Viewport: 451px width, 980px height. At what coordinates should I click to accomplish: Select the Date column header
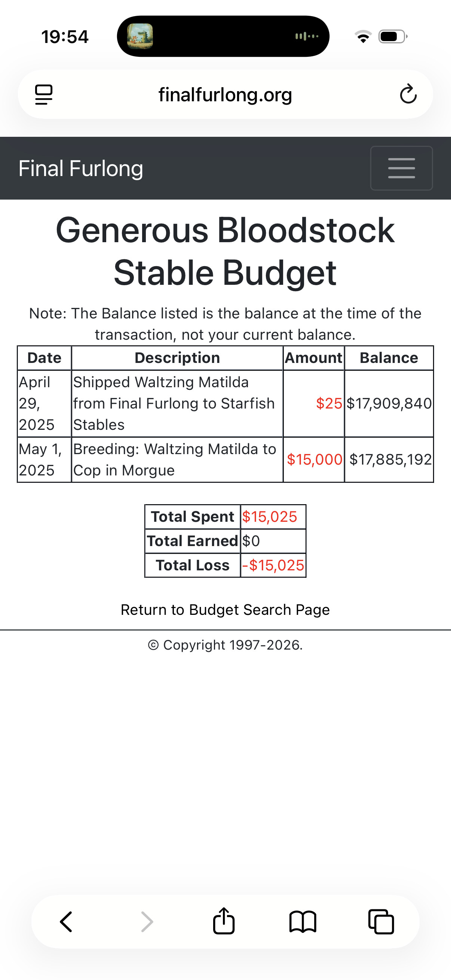(44, 358)
